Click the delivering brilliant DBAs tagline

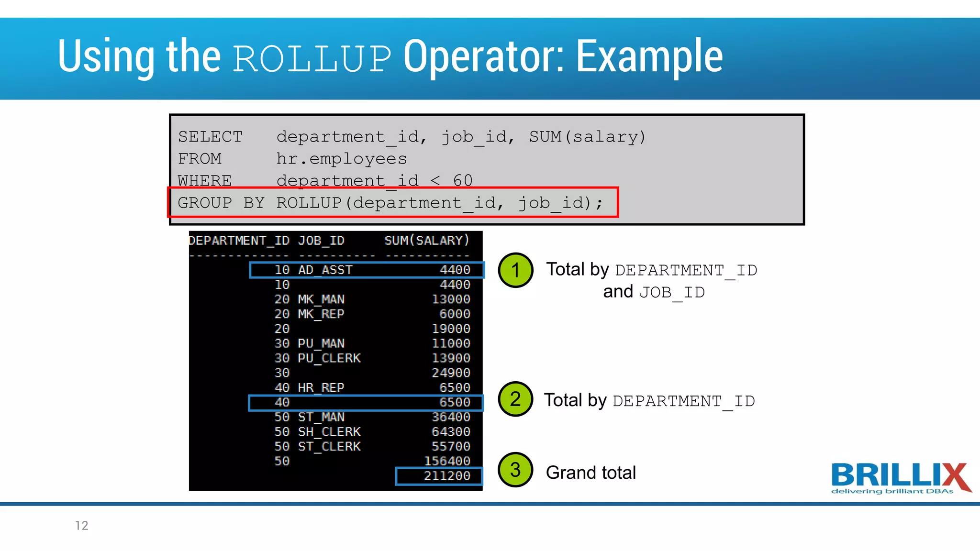coord(892,491)
